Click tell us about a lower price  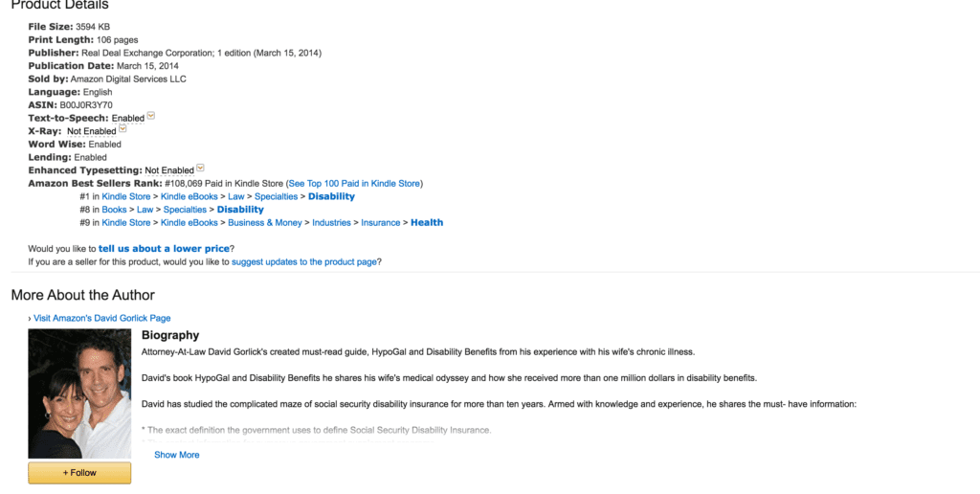click(x=164, y=248)
